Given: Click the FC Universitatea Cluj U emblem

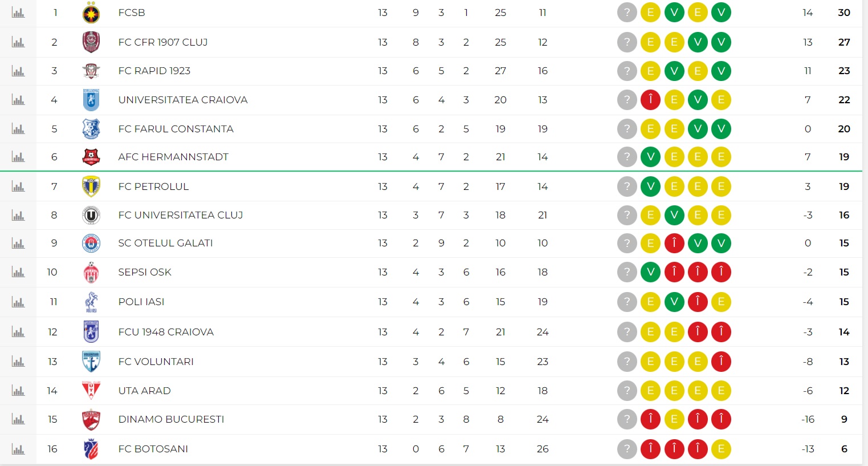Looking at the screenshot, I should coord(91,215).
